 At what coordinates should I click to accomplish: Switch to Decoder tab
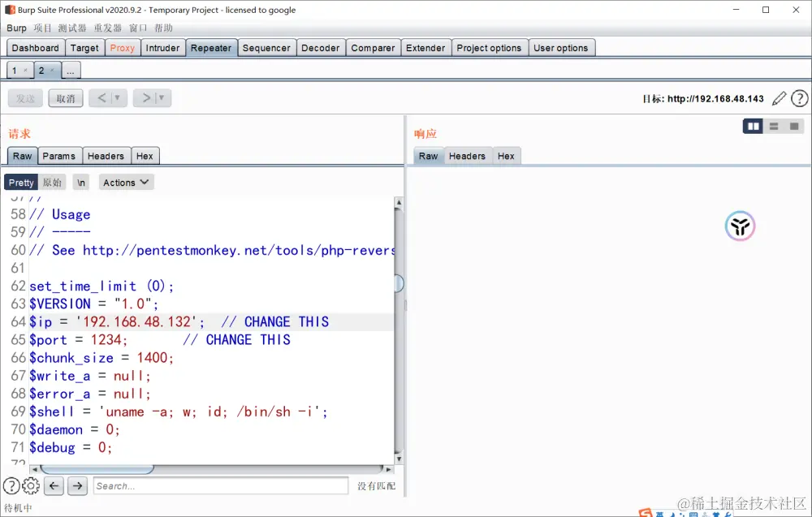click(321, 48)
